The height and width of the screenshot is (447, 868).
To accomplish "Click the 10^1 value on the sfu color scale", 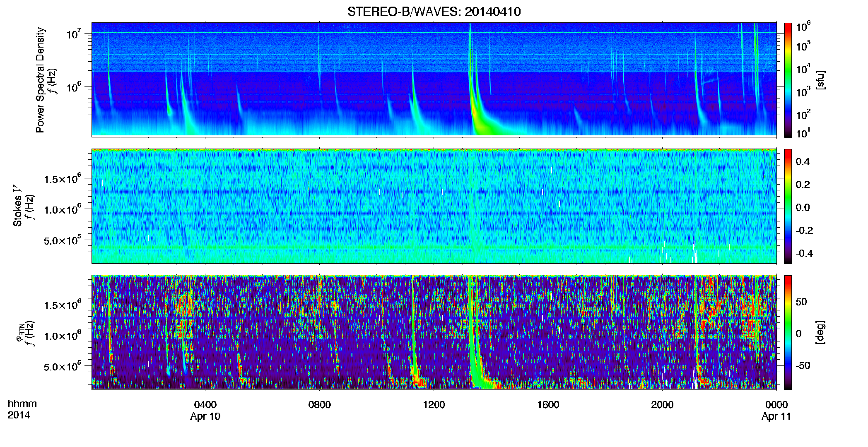I will click(x=803, y=133).
